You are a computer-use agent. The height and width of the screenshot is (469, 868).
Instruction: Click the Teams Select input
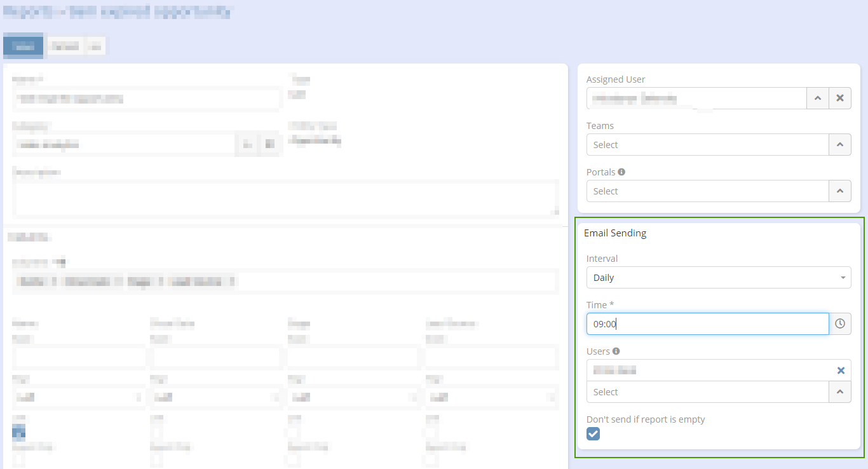pos(707,145)
